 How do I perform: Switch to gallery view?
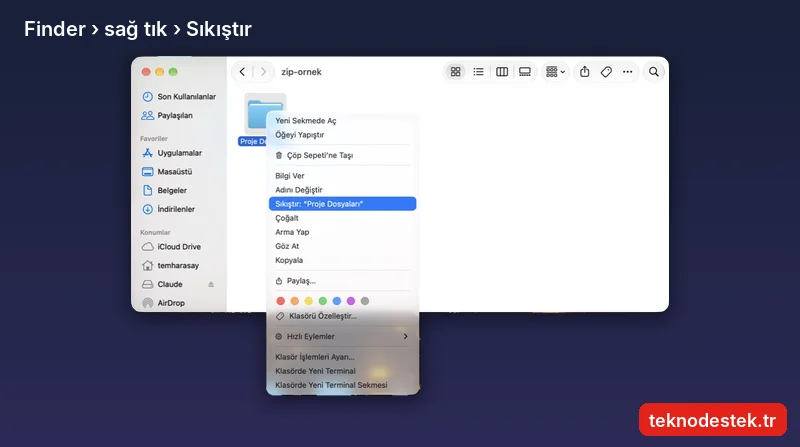click(x=524, y=72)
